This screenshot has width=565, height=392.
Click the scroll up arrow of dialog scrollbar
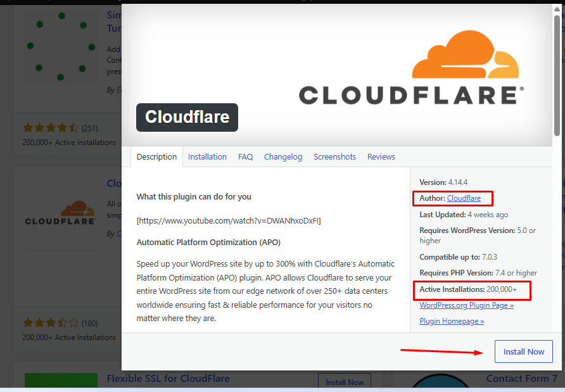[x=557, y=9]
